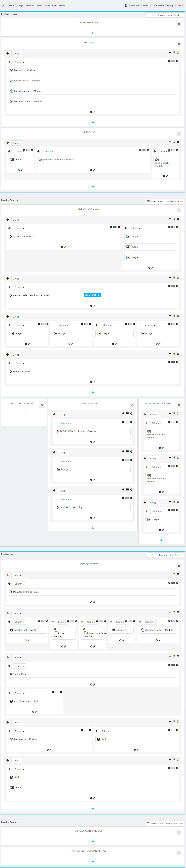Open grid layout icon in DISPLAYNAV group
This screenshot has width=186, height=868.
point(174,52)
